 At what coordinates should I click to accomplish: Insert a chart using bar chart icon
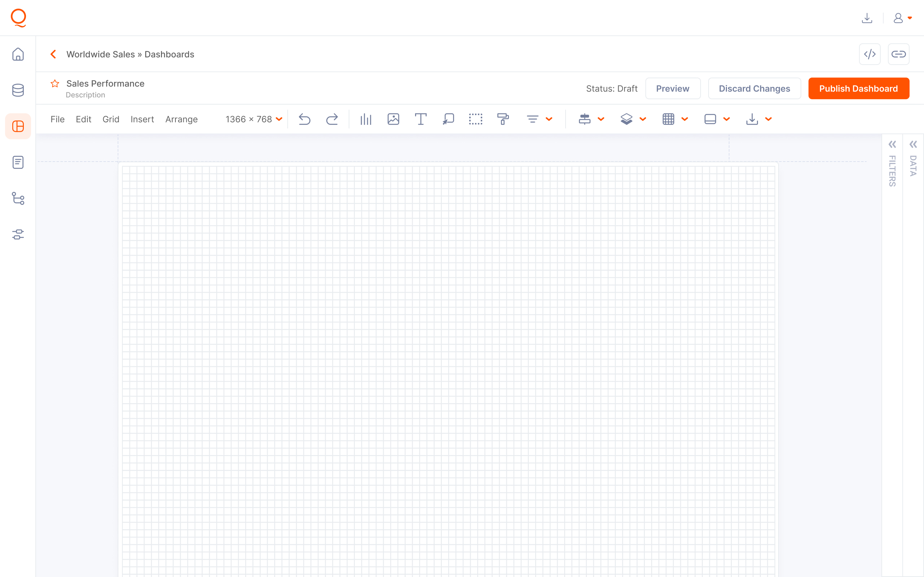click(x=365, y=119)
